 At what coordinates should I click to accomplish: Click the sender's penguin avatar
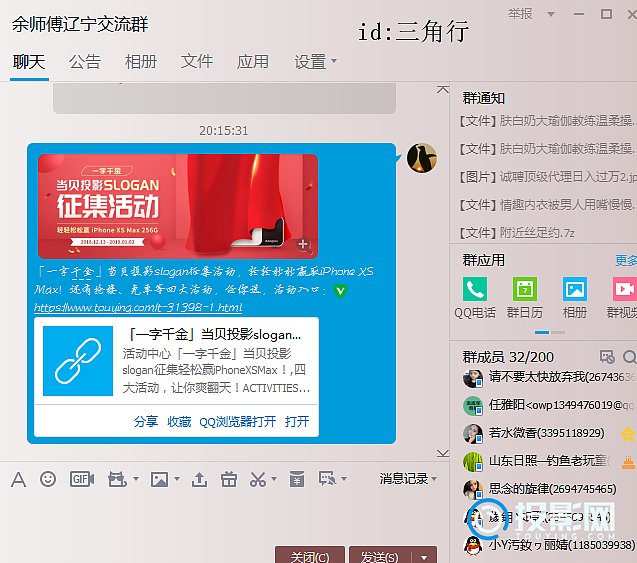click(422, 158)
